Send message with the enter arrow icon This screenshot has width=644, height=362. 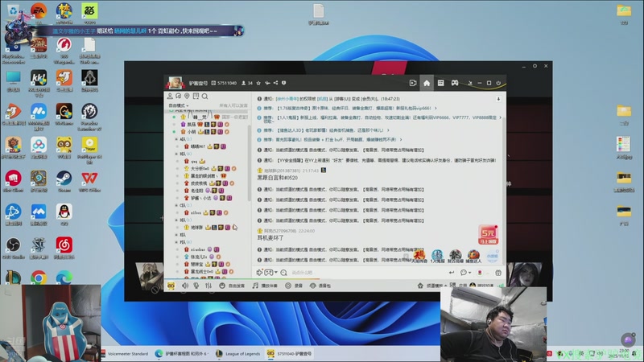(x=452, y=273)
